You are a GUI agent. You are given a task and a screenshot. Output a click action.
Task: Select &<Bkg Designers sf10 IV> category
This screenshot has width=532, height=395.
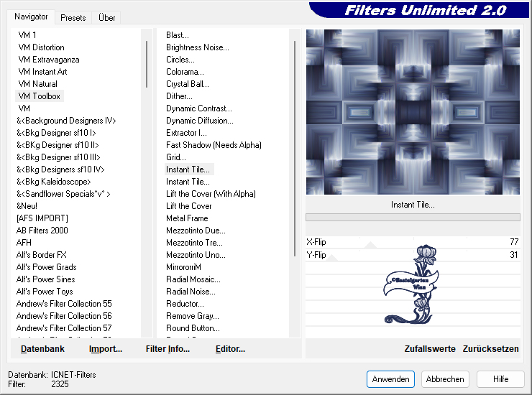point(60,169)
